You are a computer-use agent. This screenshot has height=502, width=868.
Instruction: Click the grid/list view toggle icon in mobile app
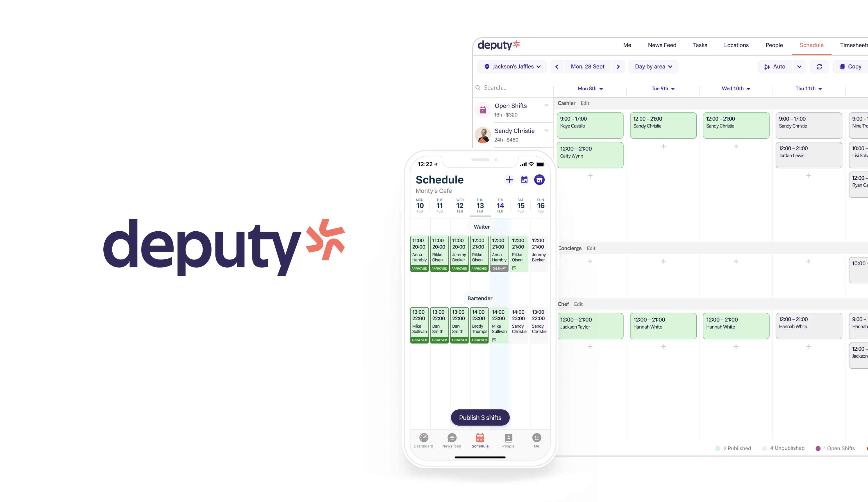click(x=524, y=180)
